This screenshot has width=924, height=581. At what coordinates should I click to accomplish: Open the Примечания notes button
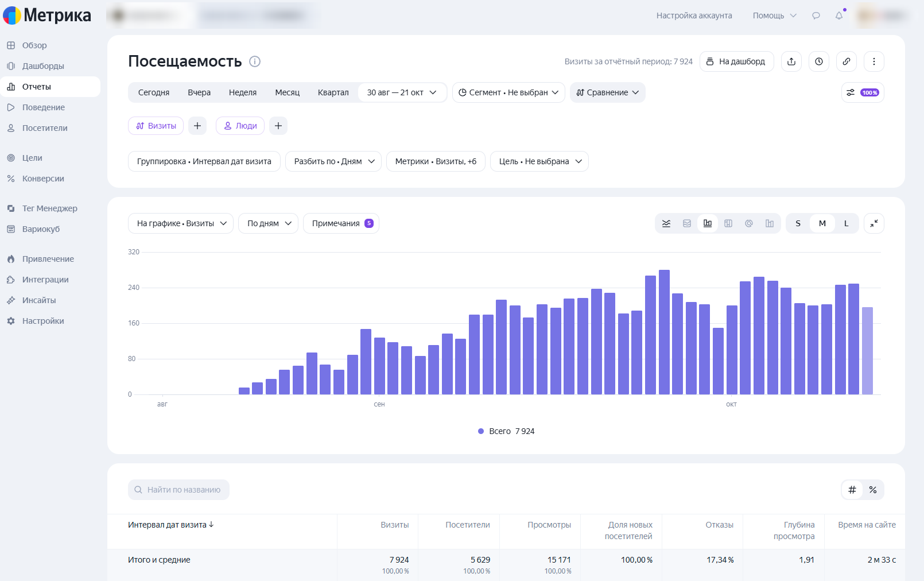tap(341, 223)
